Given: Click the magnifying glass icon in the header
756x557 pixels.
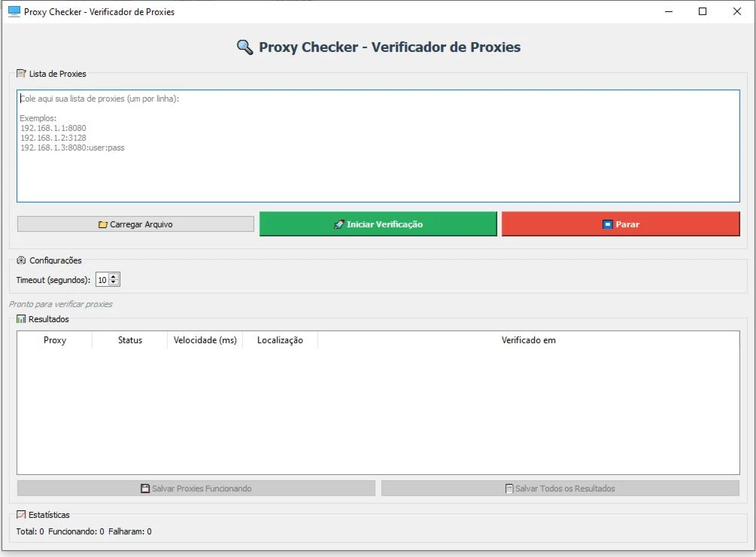Looking at the screenshot, I should 245,47.
